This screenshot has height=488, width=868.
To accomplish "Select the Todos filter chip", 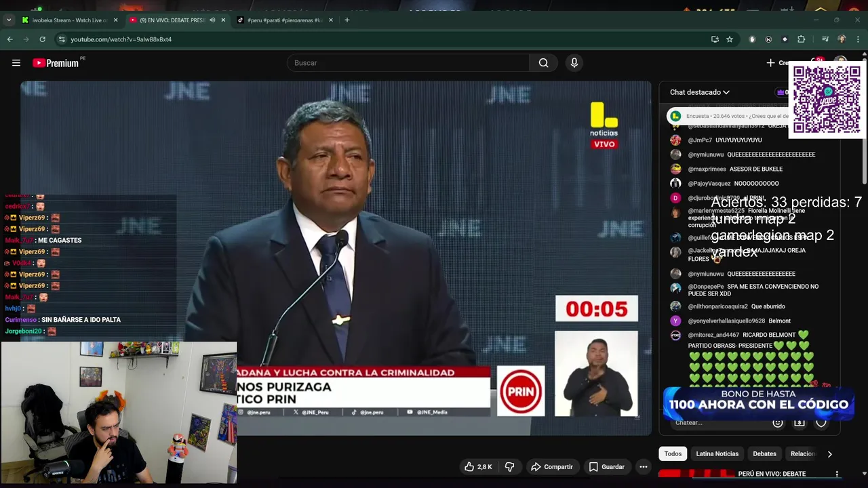I will tap(673, 454).
